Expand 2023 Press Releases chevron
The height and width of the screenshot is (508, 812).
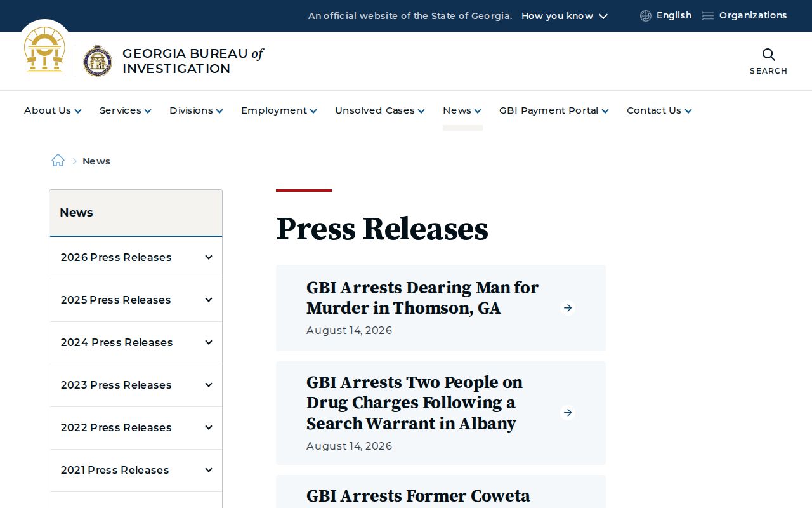[209, 385]
